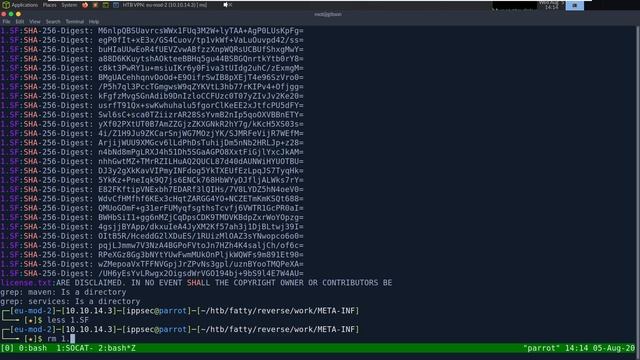Click digest starting with DJ3y2gXkKavVIP
The height and width of the screenshot is (360, 640).
[200, 171]
